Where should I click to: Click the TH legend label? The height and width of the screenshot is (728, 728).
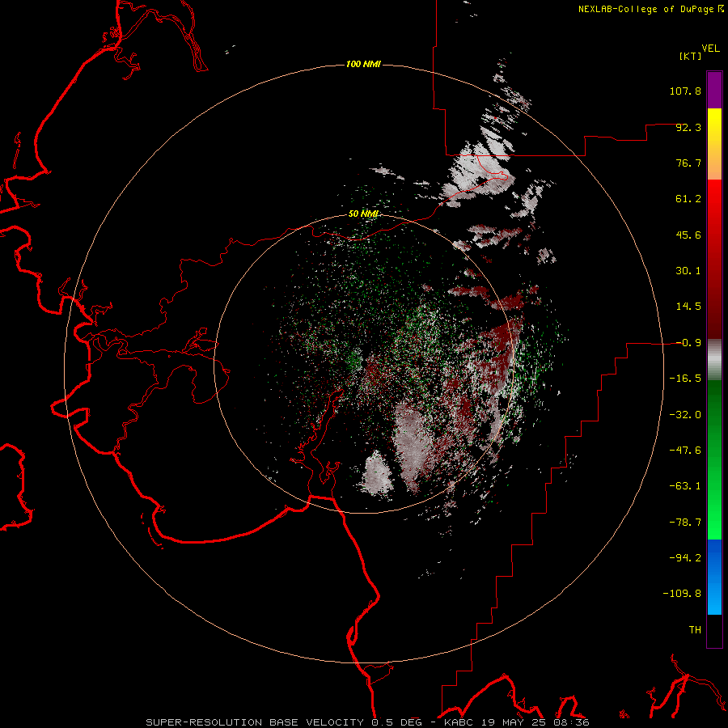click(695, 630)
